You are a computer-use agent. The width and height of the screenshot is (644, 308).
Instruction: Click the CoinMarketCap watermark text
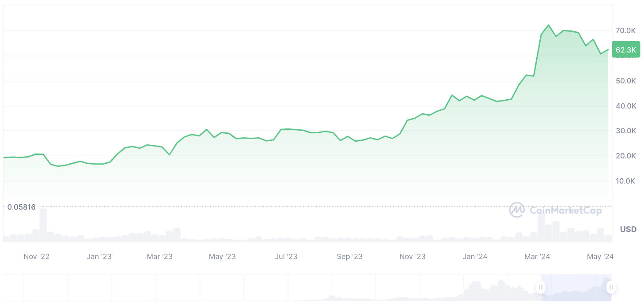(x=565, y=210)
